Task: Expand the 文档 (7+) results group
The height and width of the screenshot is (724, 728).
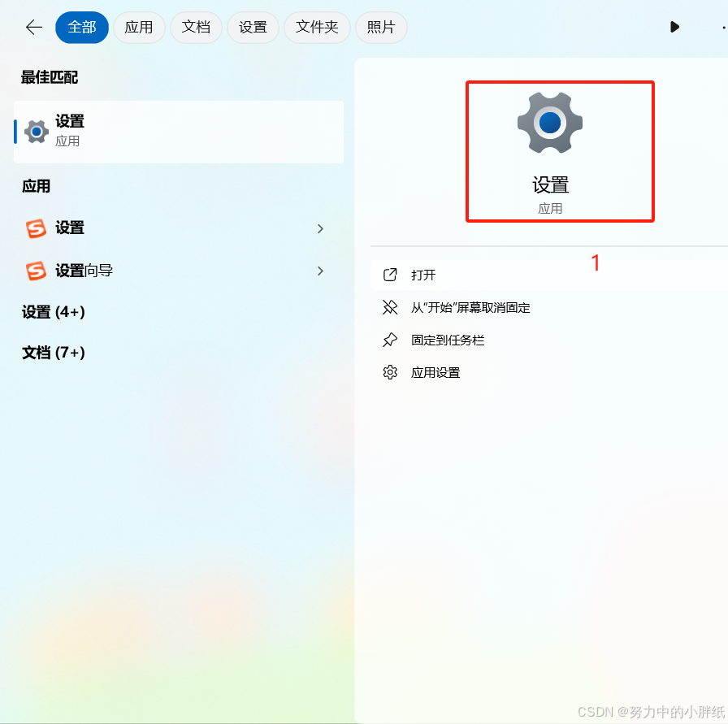Action: 54,353
